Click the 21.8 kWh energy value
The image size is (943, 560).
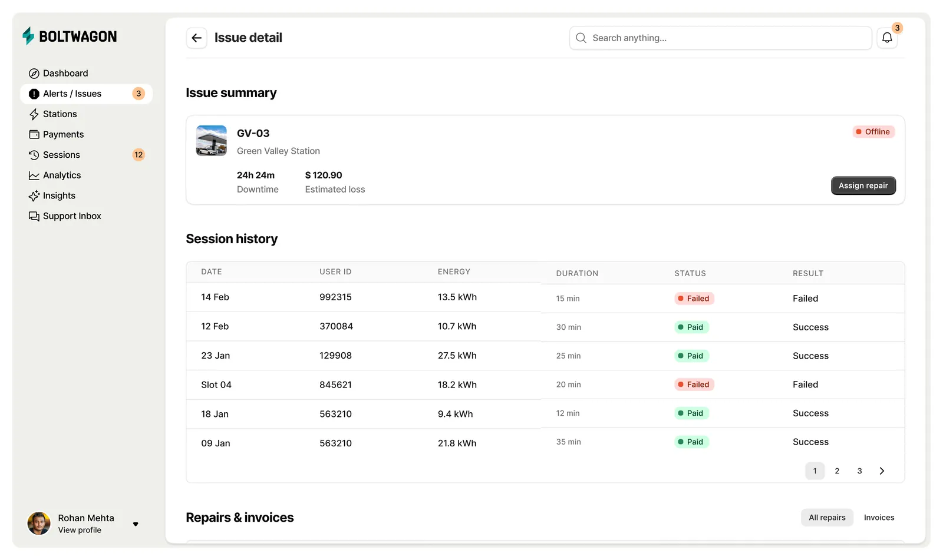click(x=457, y=443)
